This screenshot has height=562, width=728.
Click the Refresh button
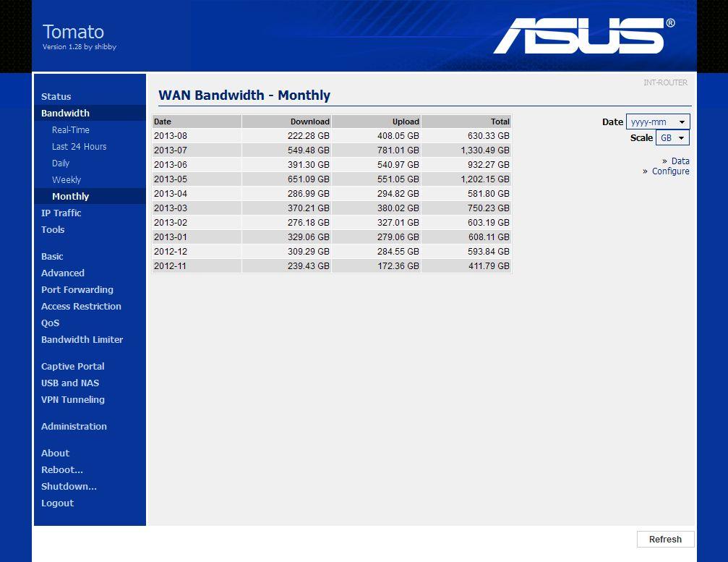tap(665, 540)
